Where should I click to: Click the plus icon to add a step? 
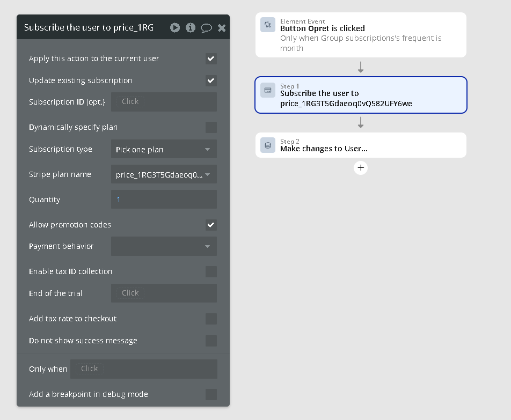tap(361, 168)
